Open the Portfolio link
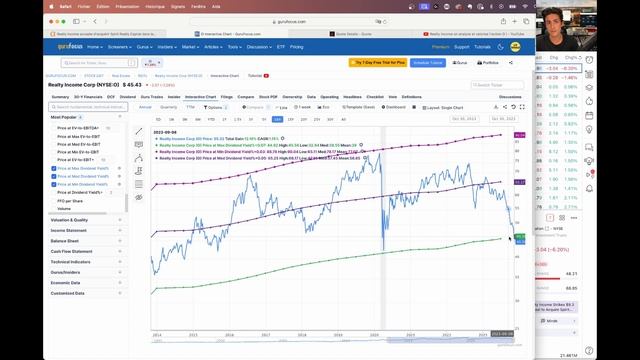 click(488, 63)
